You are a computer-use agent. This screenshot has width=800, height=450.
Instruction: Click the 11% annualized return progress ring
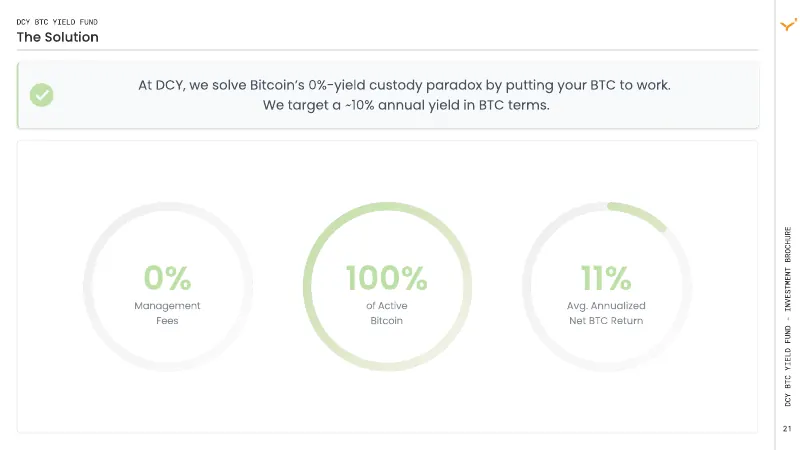pos(607,287)
